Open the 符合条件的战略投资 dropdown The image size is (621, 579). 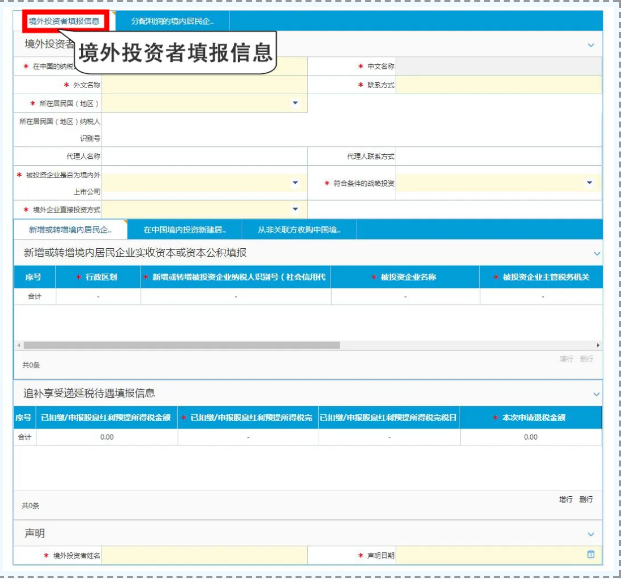[589, 183]
